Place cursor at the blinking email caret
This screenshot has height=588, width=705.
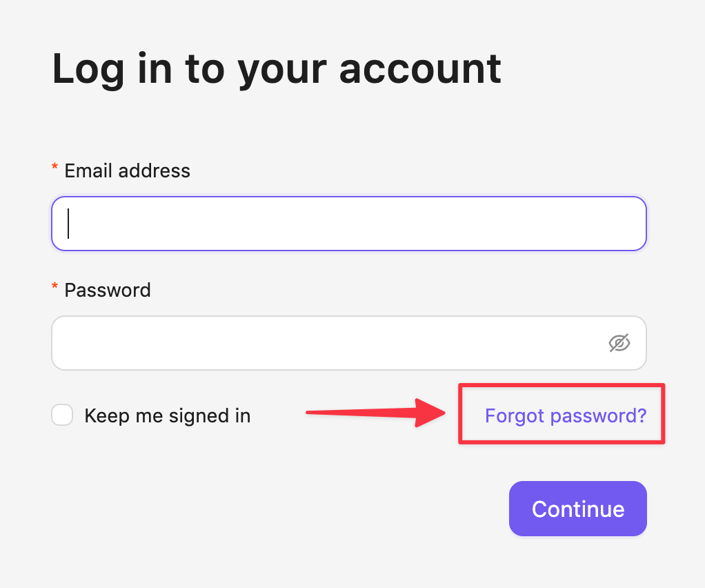tap(68, 224)
